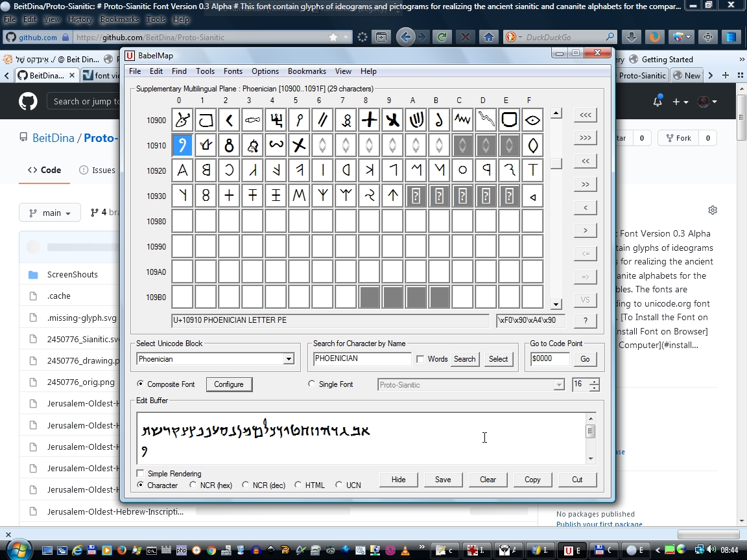Click the browser page vertical scrollbar thumb
The width and height of the screenshot is (747, 560).
pos(742,116)
